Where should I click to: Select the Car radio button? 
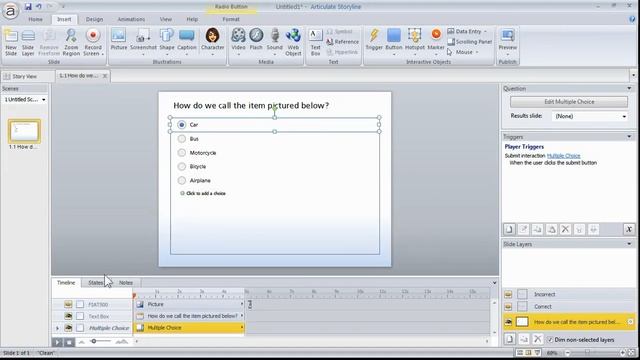182,124
